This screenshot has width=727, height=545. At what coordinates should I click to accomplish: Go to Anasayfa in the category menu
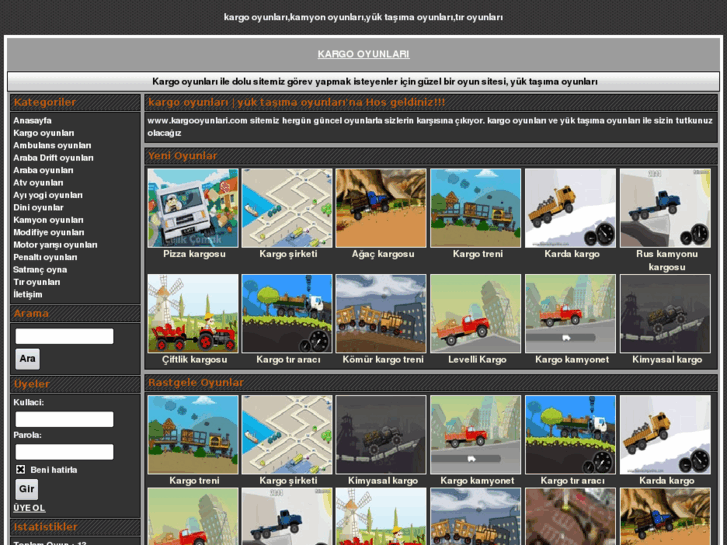click(x=32, y=120)
